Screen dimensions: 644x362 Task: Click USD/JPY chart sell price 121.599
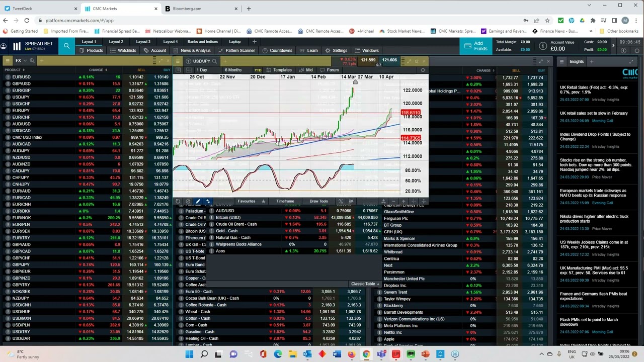(368, 60)
